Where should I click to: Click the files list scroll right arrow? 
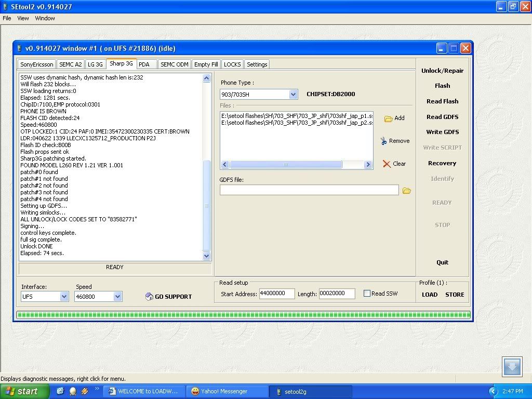pyautogui.click(x=368, y=165)
